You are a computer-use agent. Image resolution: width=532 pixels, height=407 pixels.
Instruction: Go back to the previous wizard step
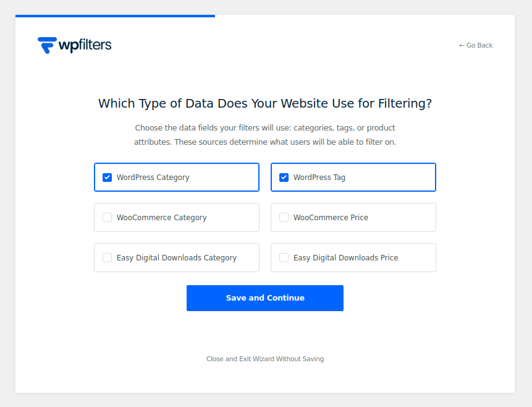click(x=476, y=45)
